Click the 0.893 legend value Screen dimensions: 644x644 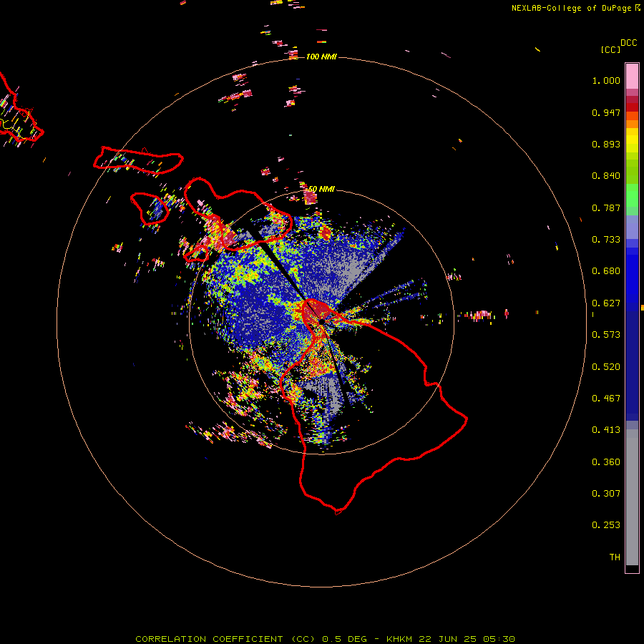[606, 144]
